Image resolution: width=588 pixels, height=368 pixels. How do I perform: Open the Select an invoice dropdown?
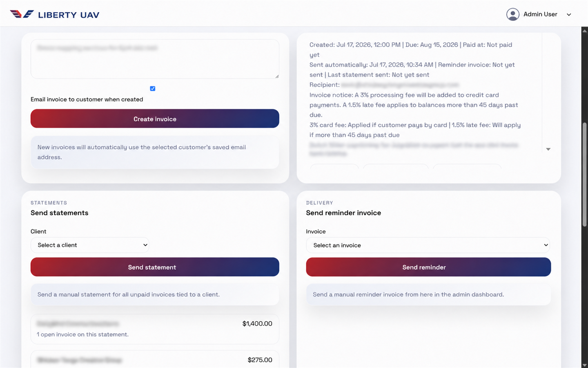pyautogui.click(x=428, y=245)
